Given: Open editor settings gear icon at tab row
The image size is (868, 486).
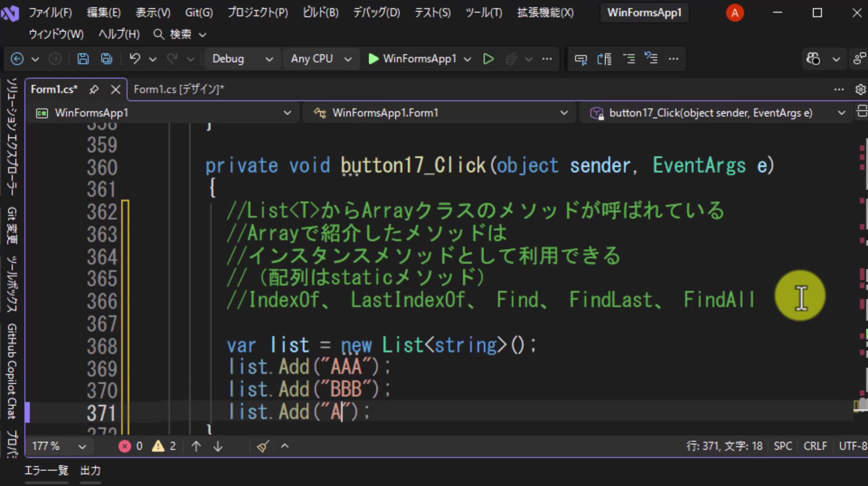Looking at the screenshot, I should pos(860,89).
